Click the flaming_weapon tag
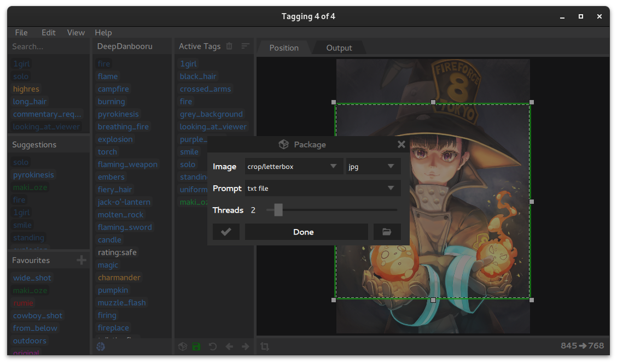The image size is (617, 364). tap(127, 165)
